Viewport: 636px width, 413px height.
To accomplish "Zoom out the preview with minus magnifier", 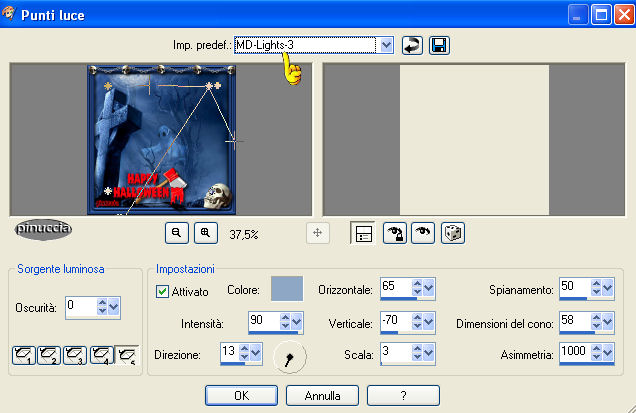I will 176,233.
